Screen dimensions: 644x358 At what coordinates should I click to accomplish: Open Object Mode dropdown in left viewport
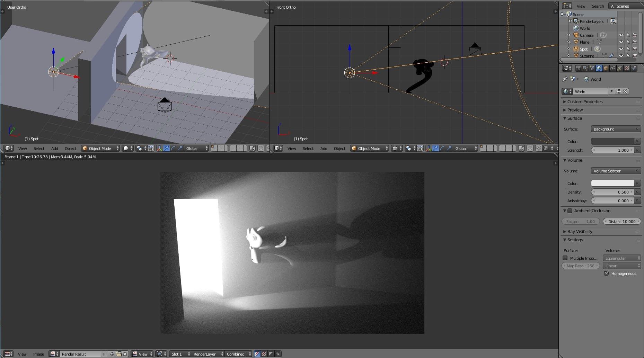tap(100, 148)
